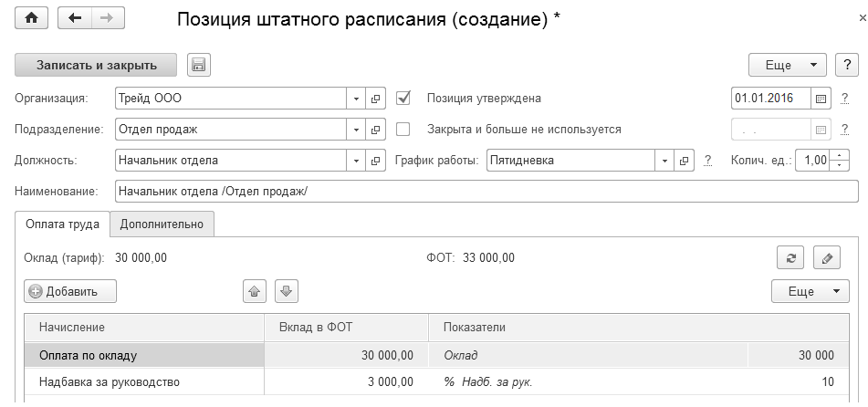This screenshot has height=407, width=868.
Task: Click the refresh icon near ФОТ
Action: tap(790, 258)
